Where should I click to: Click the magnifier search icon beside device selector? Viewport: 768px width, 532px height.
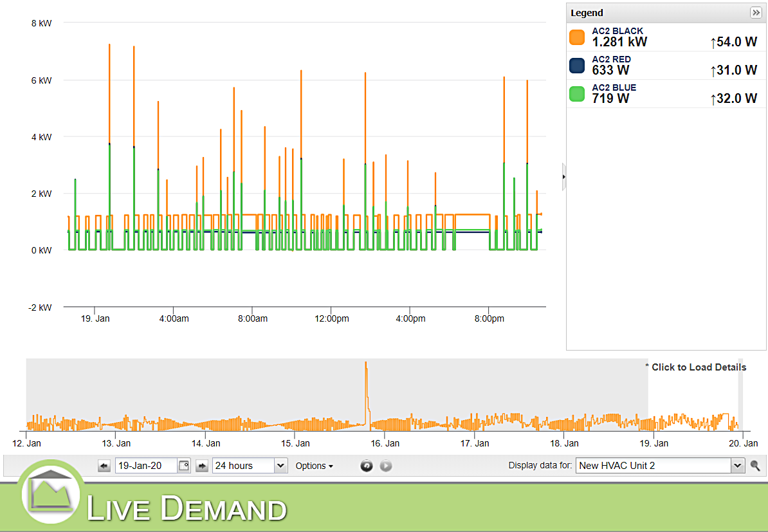pyautogui.click(x=756, y=466)
